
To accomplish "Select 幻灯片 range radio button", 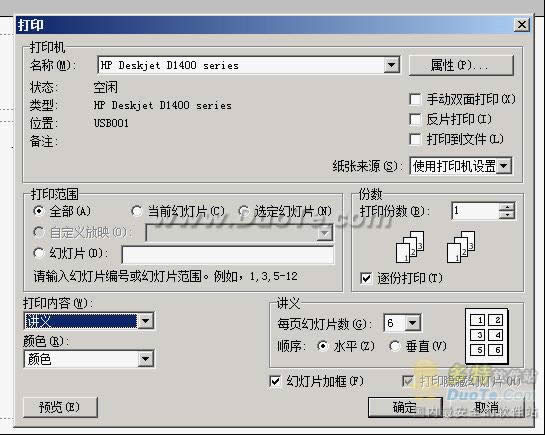I will [39, 253].
